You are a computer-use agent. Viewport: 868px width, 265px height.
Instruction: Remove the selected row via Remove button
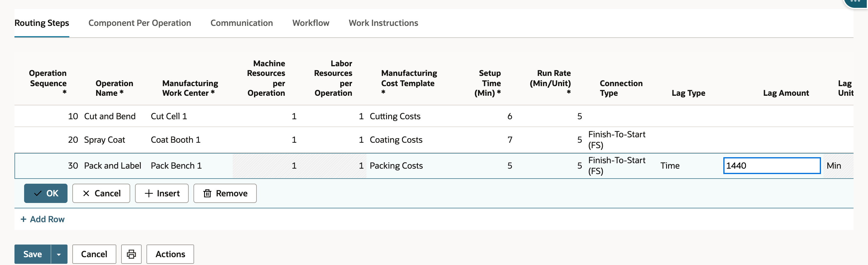tap(225, 193)
